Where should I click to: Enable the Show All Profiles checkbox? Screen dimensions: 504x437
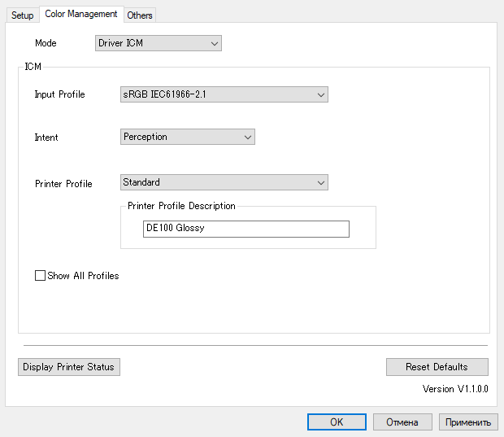point(41,276)
